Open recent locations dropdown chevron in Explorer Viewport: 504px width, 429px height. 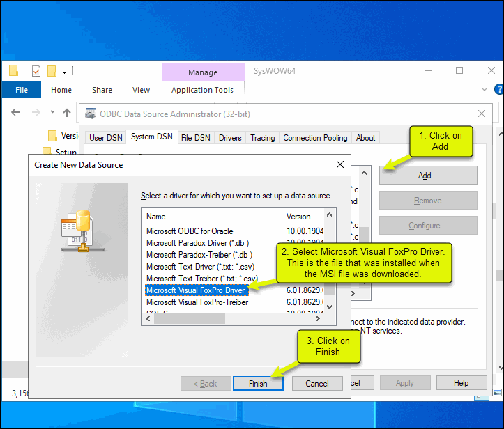tap(52, 112)
